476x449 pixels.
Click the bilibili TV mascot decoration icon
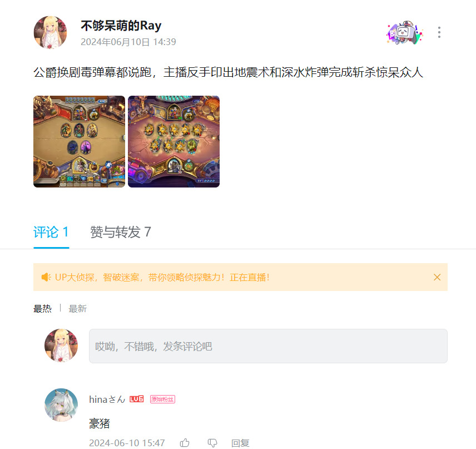405,32
